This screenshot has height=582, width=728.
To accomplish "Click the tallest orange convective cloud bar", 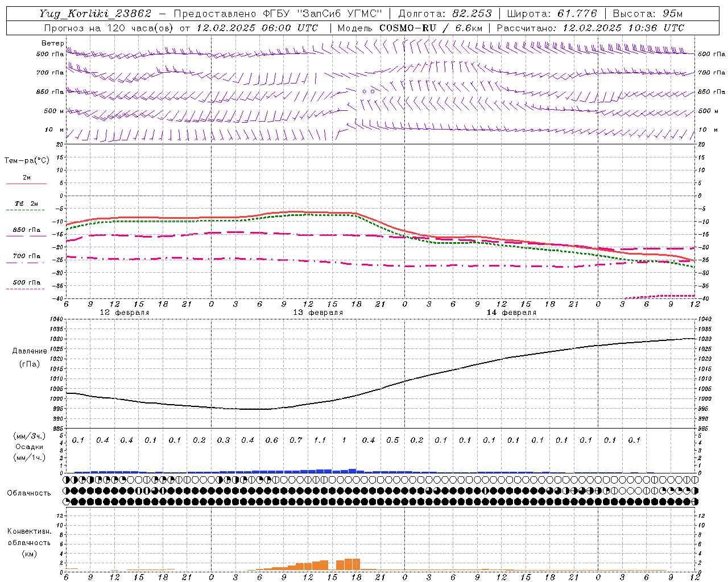I will click(x=352, y=564).
